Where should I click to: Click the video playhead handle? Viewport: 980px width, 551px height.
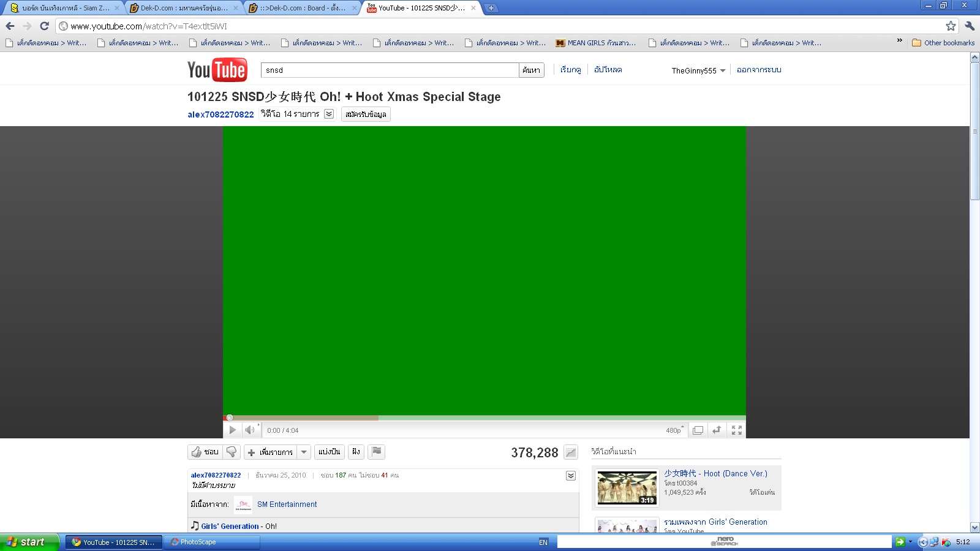(x=230, y=418)
